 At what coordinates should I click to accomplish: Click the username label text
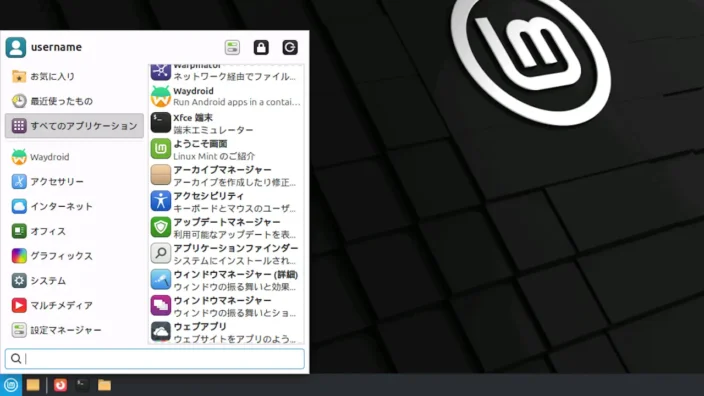56,47
